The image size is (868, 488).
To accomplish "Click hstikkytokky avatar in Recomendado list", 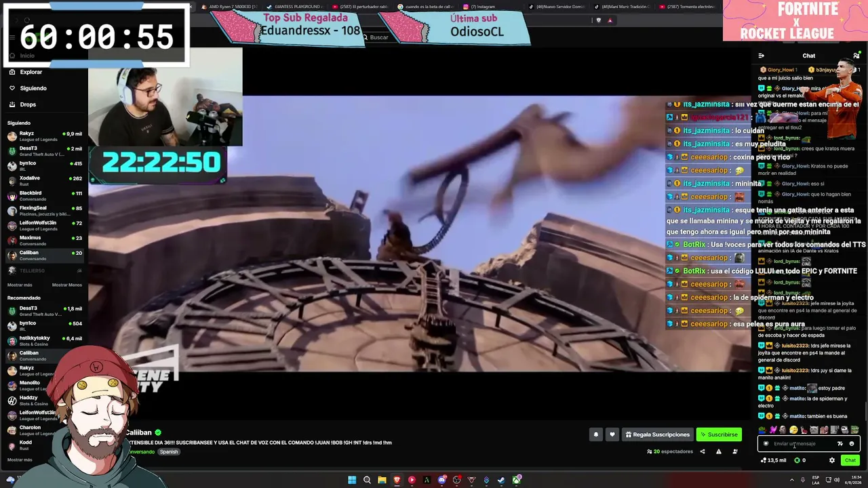I will [x=12, y=341].
